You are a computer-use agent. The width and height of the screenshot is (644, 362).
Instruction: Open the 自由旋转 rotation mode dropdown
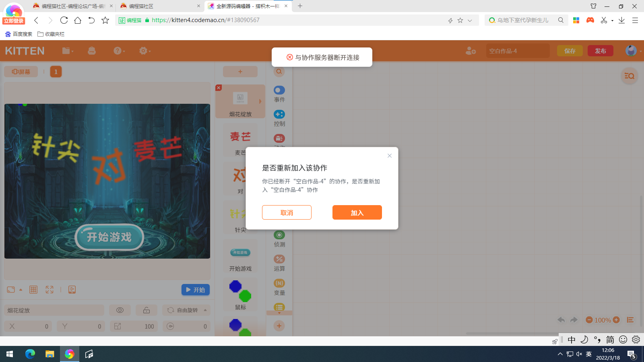click(187, 310)
